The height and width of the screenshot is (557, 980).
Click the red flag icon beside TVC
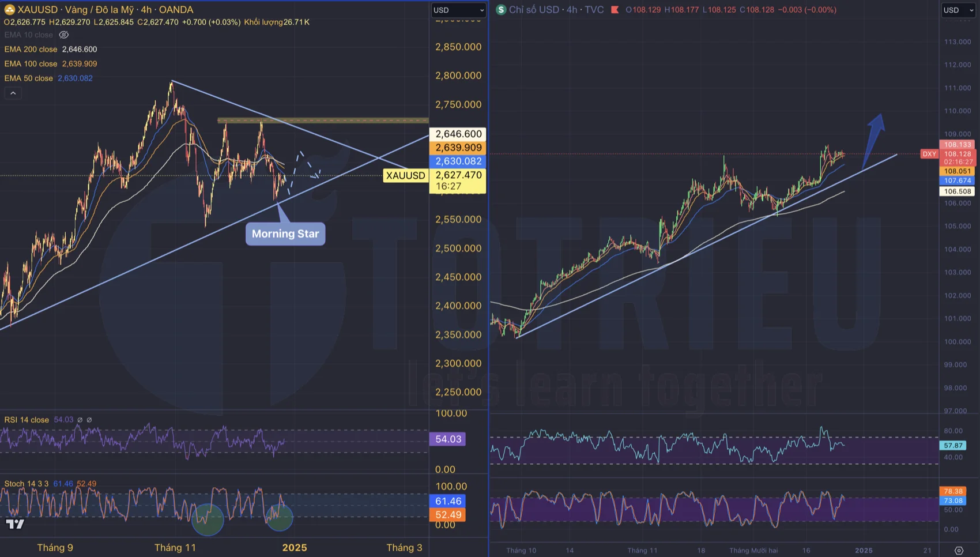(x=615, y=10)
